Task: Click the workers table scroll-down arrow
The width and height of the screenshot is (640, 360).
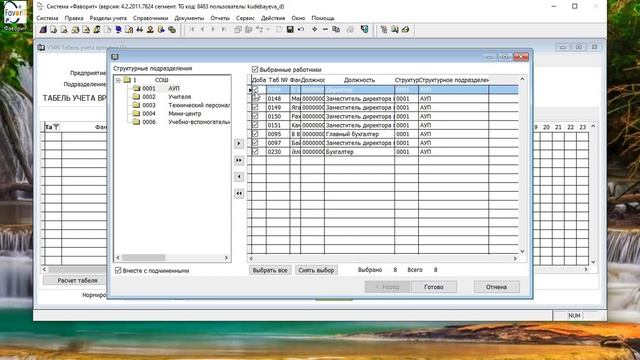Action: [522, 251]
